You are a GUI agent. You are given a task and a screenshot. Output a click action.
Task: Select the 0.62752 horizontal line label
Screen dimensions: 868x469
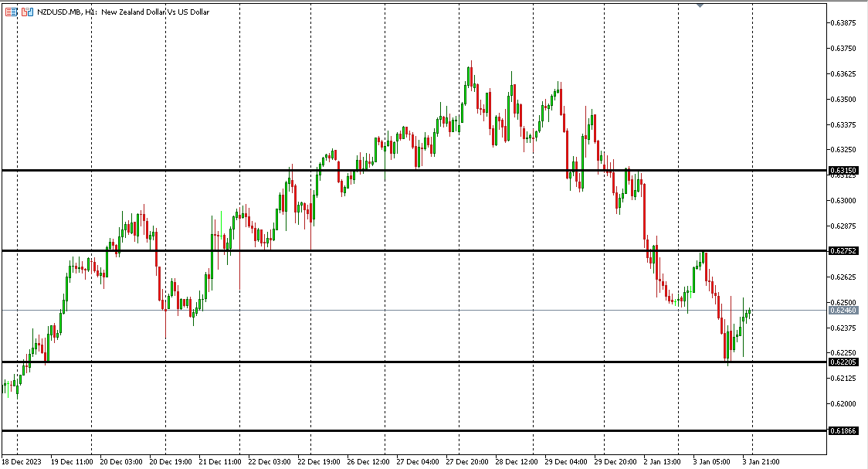click(843, 251)
